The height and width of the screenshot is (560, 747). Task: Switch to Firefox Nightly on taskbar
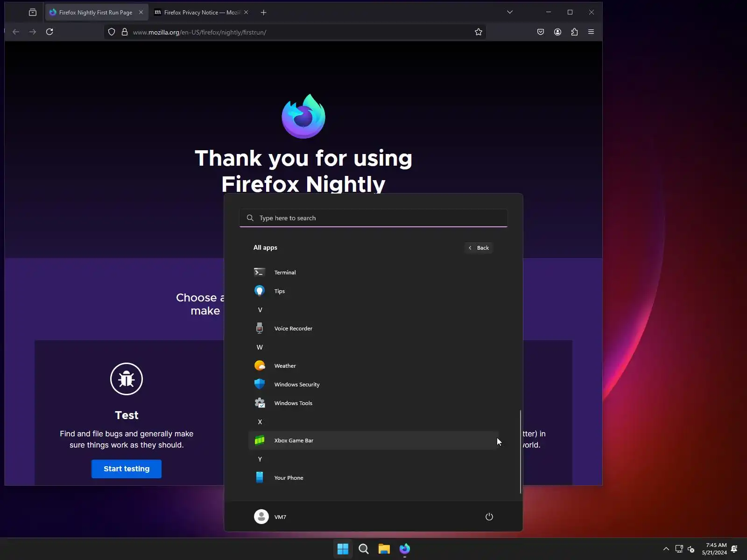pyautogui.click(x=404, y=549)
